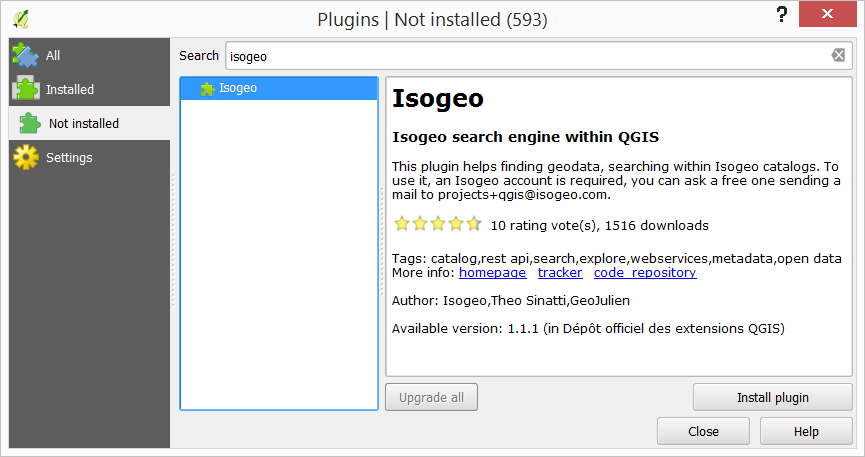
Task: Rate plugin with the first star
Action: coord(402,224)
